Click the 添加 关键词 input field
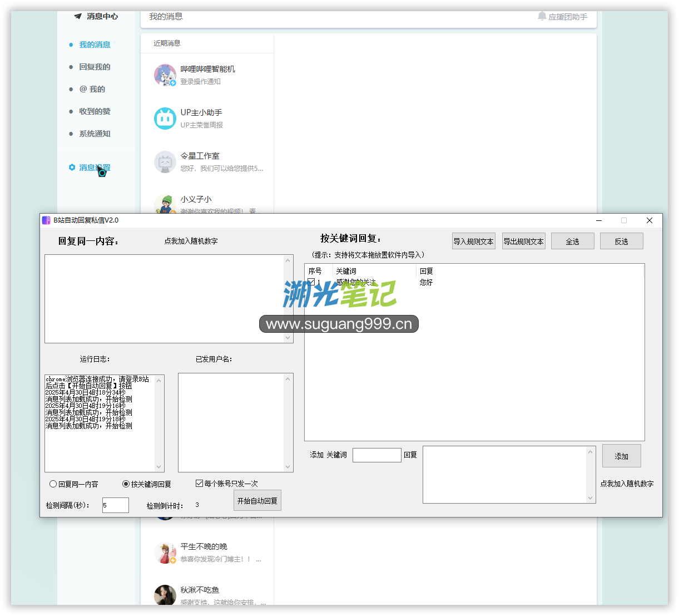This screenshot has width=679, height=616. 376,455
